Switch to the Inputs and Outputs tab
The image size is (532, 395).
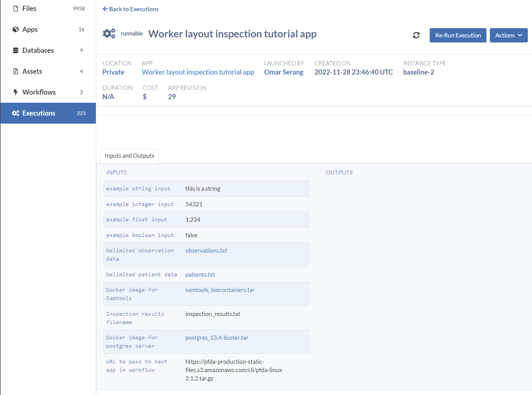[x=129, y=156]
